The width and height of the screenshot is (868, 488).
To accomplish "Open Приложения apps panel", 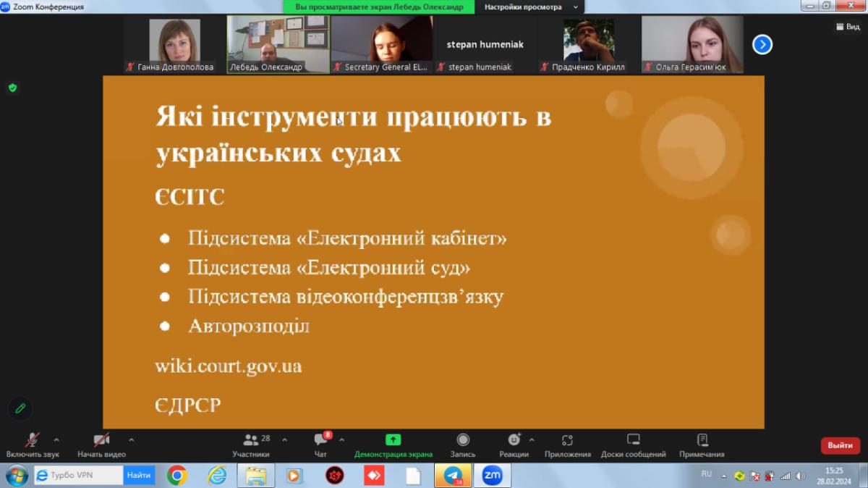I will click(x=567, y=445).
